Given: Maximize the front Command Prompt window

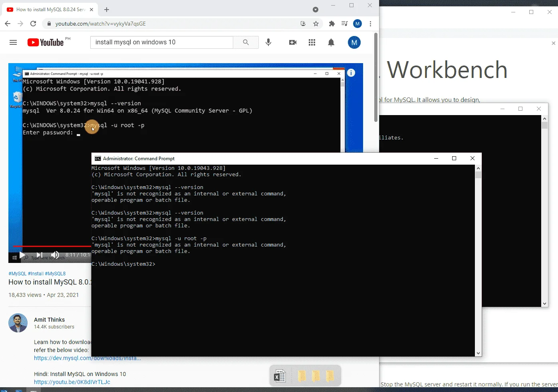Looking at the screenshot, I should point(454,159).
